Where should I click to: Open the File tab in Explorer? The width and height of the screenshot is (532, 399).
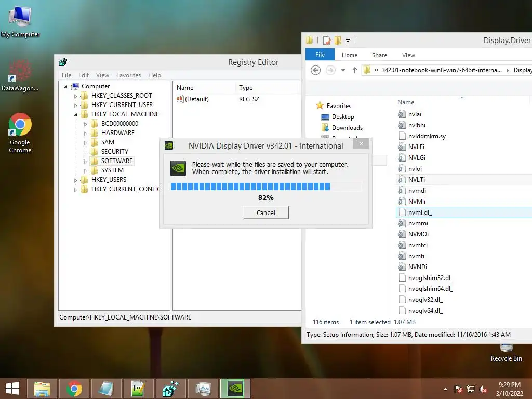pos(320,55)
